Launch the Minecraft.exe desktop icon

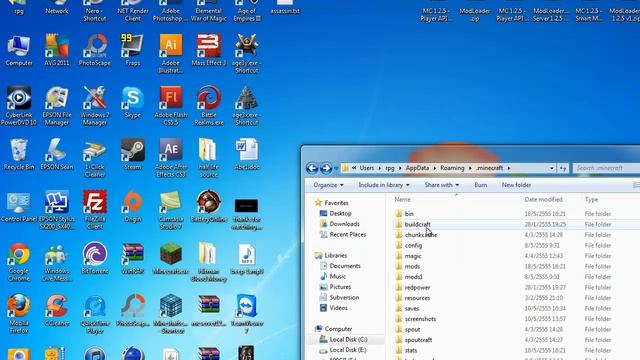click(171, 258)
